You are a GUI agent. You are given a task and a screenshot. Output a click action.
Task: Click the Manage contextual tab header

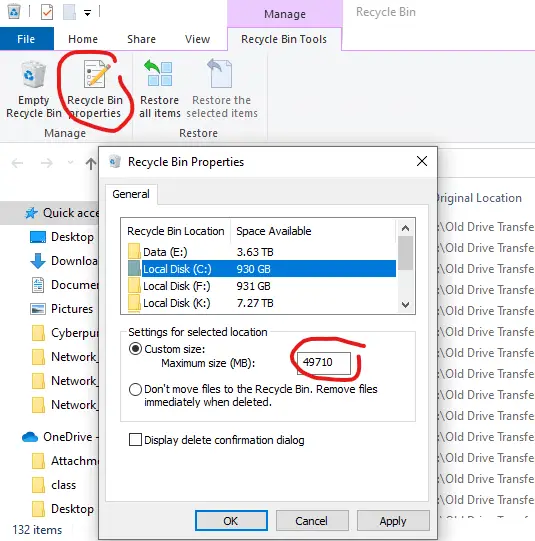(x=285, y=14)
